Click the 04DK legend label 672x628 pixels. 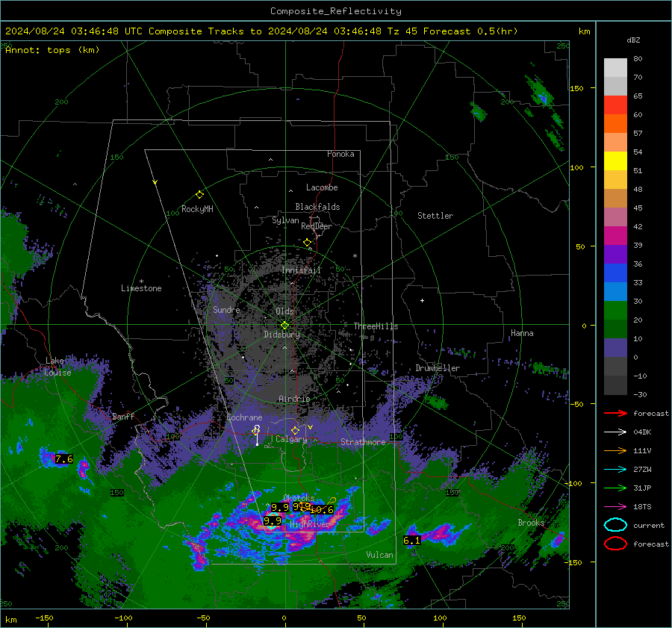pyautogui.click(x=642, y=432)
